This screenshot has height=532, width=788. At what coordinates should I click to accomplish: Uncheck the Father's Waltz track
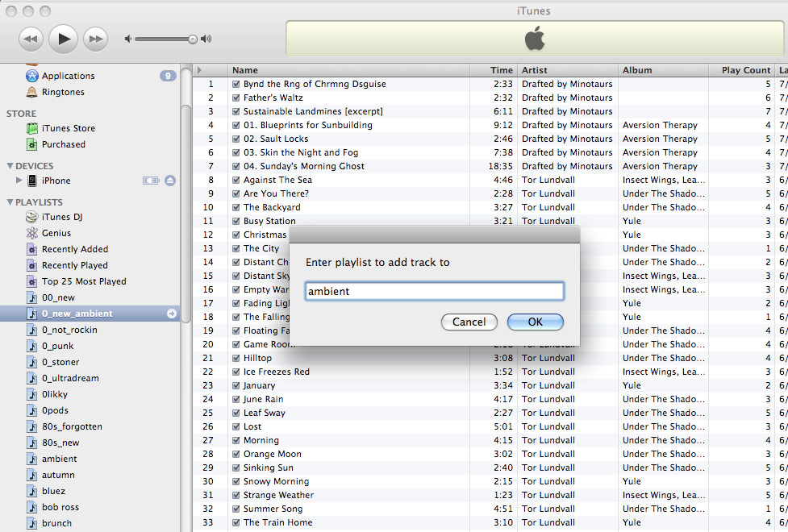click(x=236, y=98)
